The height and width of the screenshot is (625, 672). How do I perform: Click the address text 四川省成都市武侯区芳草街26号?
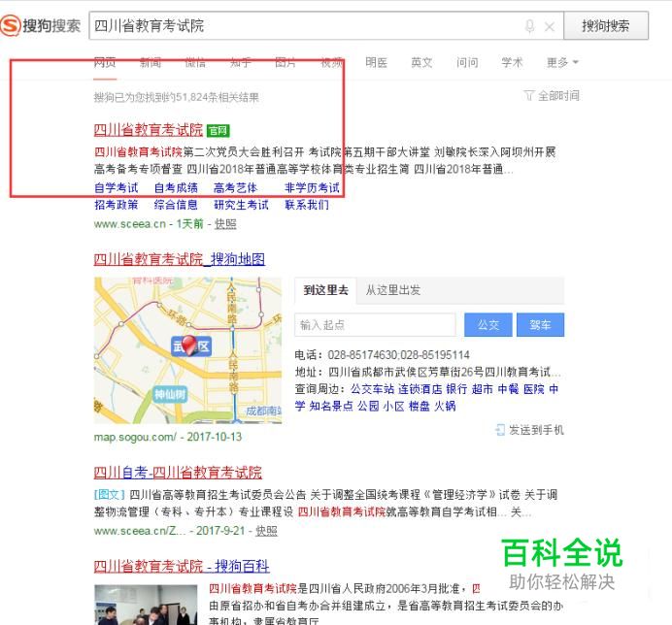pos(406,372)
